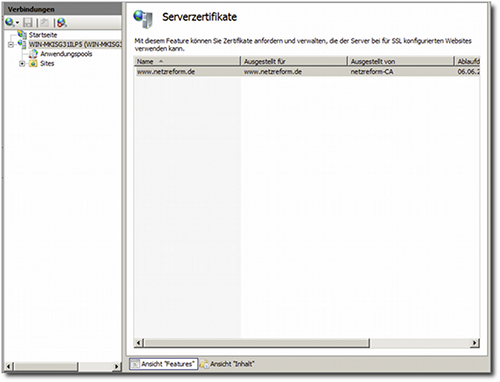Switch to Ansicht "Features" tab

163,364
